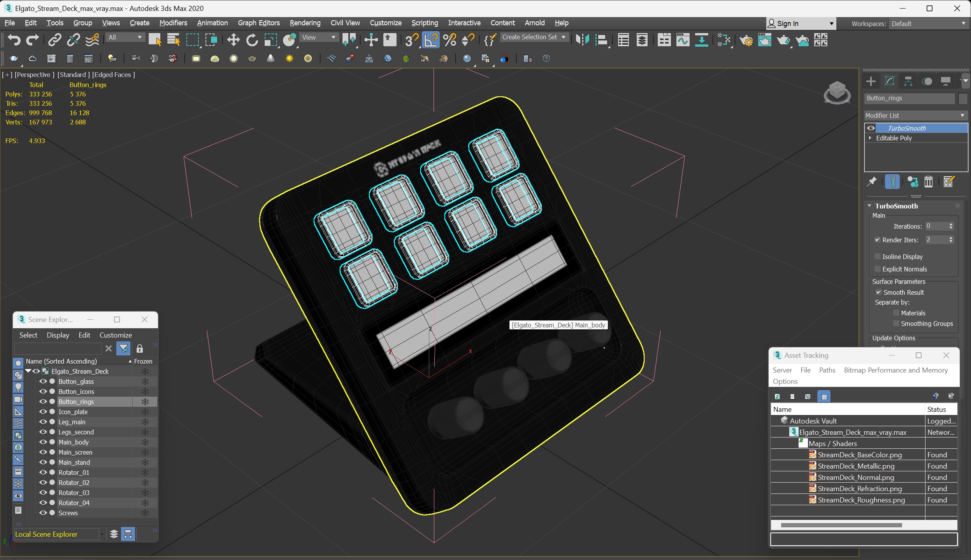
Task: Click the Iterations spinner arrows
Action: [x=951, y=226]
